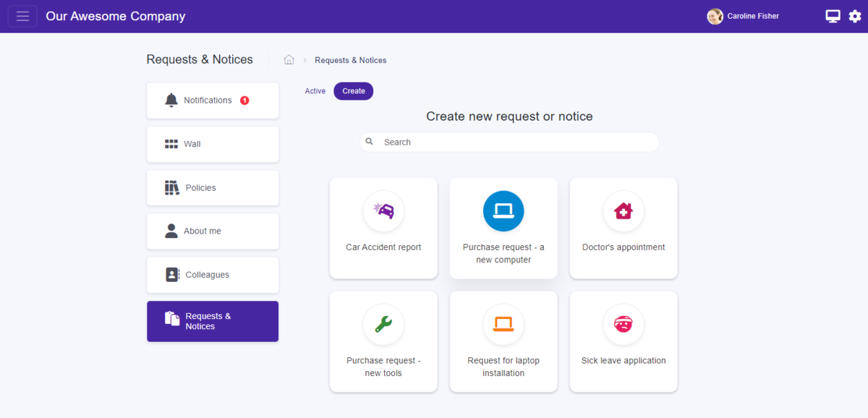The width and height of the screenshot is (868, 418).
Task: Click the Policies books icon
Action: 171,188
